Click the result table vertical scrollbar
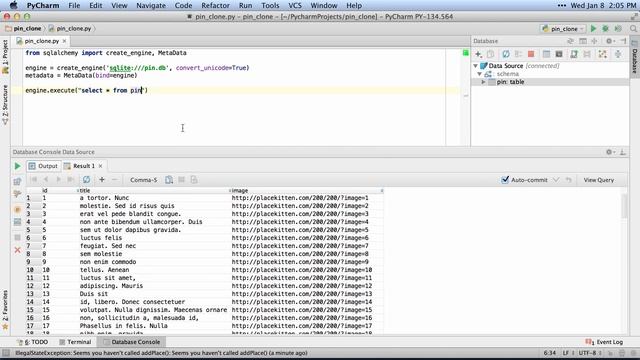 (x=624, y=206)
